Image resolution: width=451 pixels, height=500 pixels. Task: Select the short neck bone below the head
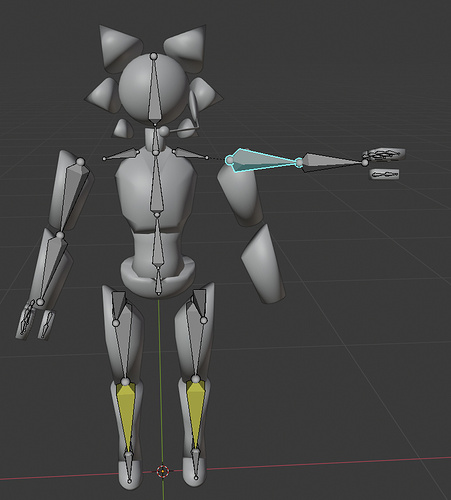[x=155, y=139]
